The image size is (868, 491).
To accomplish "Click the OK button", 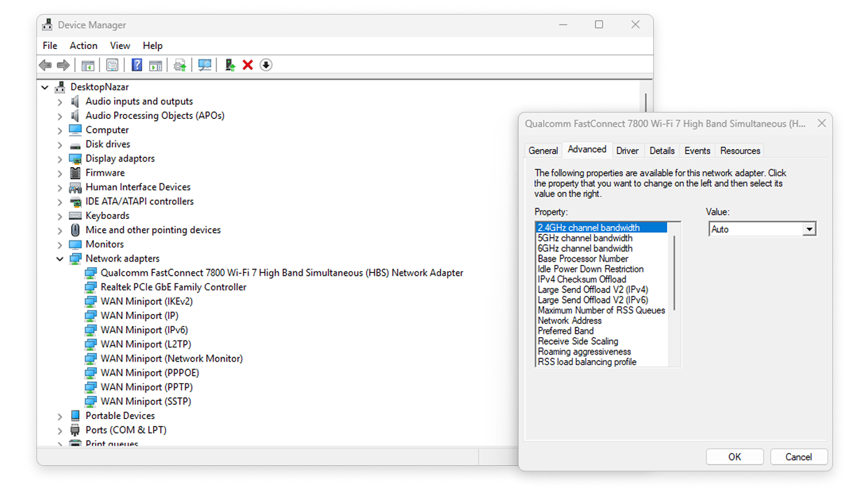I will [734, 456].
